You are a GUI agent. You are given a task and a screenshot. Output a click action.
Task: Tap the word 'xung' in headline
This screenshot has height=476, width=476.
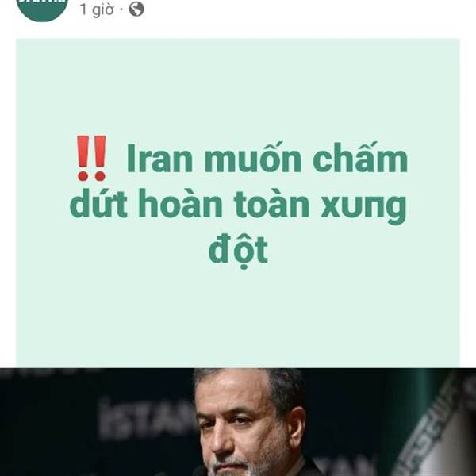click(x=363, y=207)
